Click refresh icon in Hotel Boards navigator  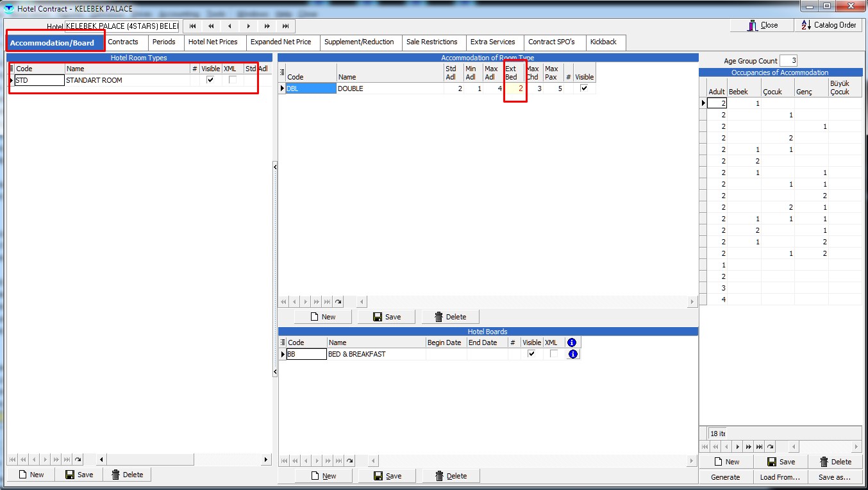[x=349, y=460]
